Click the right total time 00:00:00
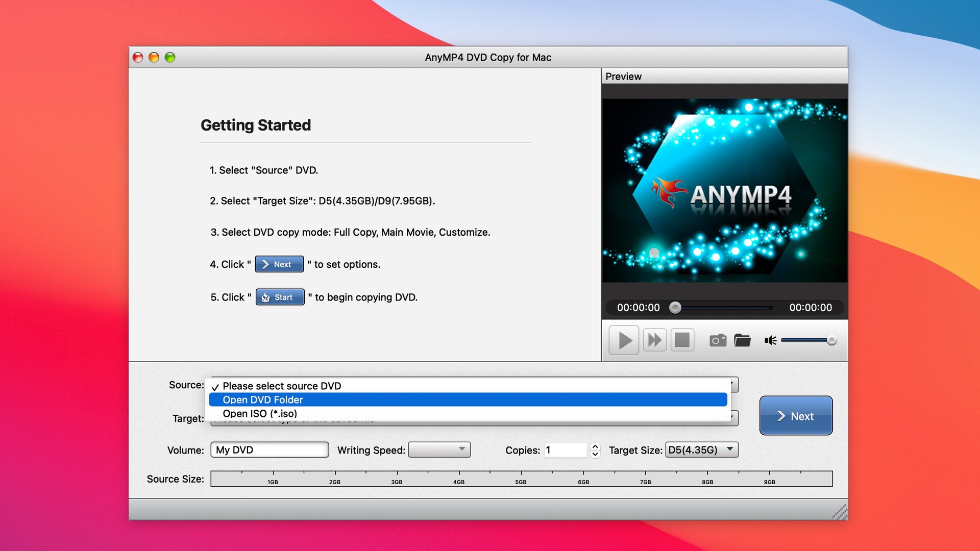980x551 pixels. point(811,308)
